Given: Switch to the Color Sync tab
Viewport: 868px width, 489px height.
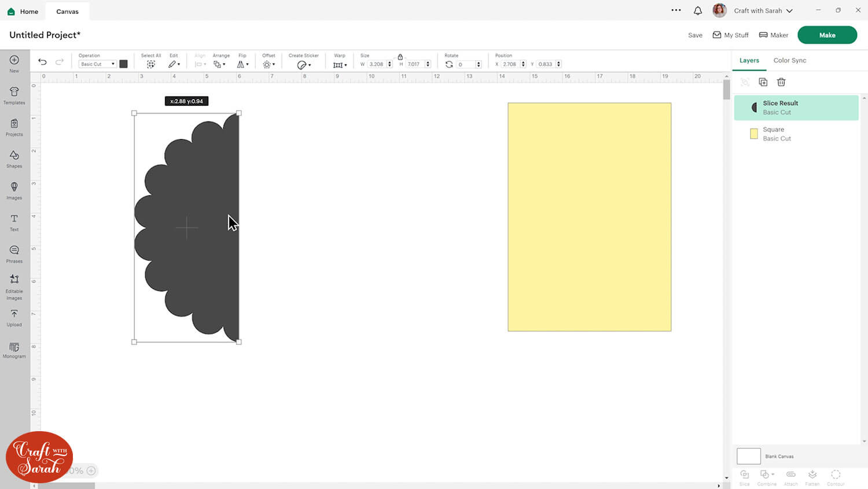Looking at the screenshot, I should point(789,60).
